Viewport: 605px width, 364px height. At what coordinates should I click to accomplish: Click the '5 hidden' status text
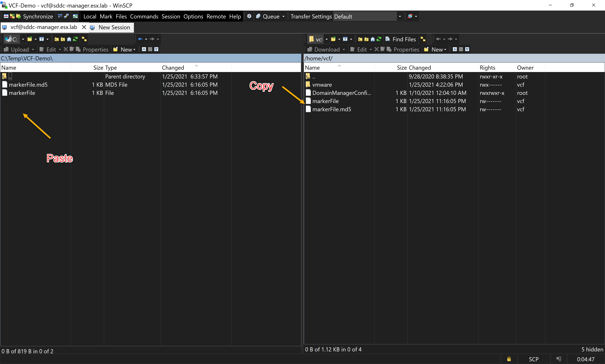click(x=592, y=349)
